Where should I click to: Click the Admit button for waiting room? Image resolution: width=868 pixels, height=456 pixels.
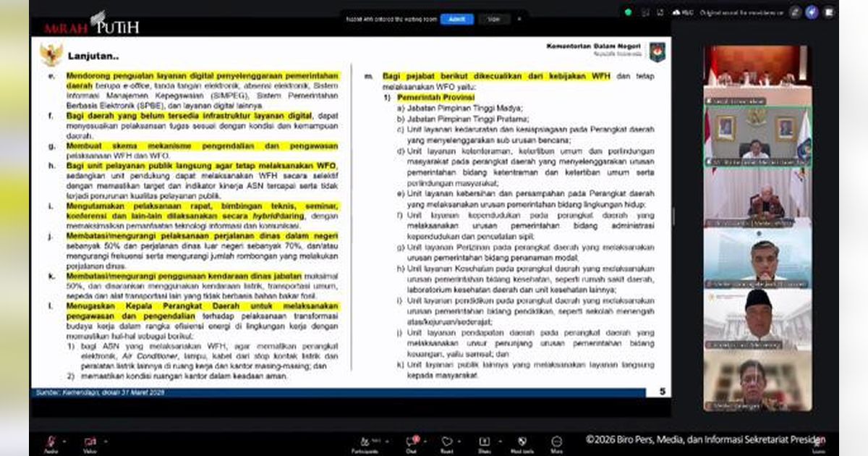456,19
